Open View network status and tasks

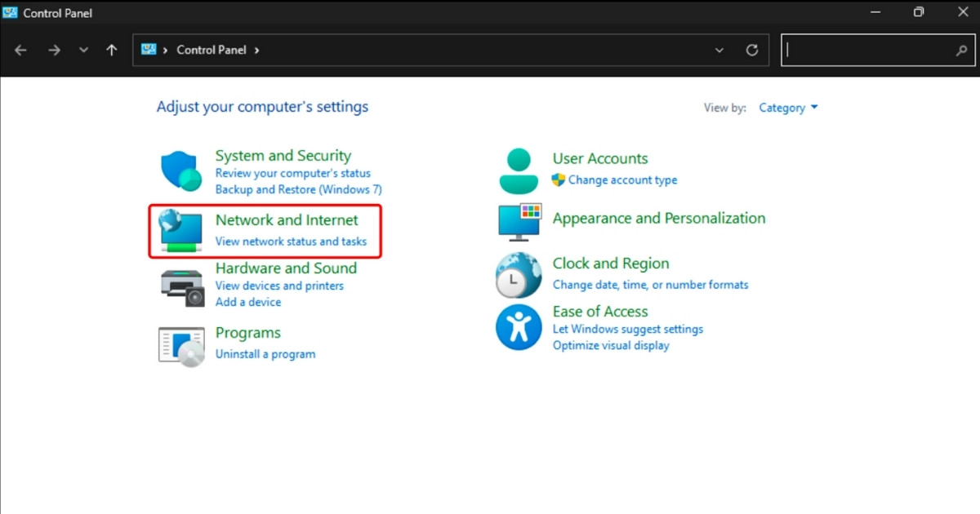(291, 241)
